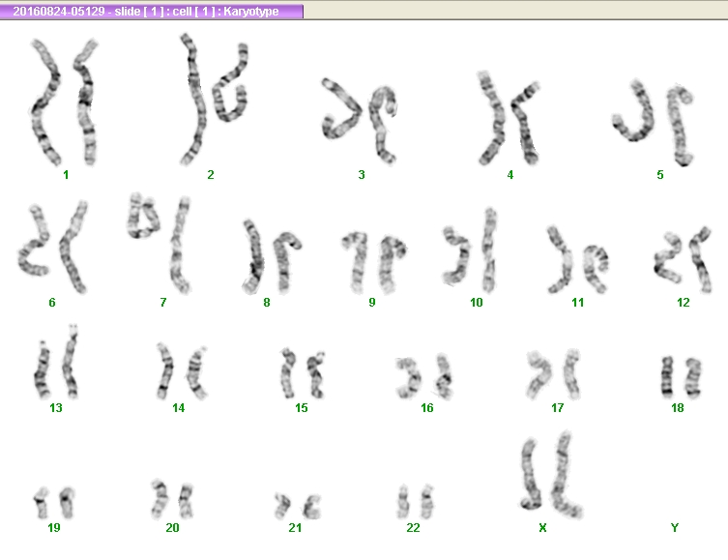This screenshot has width=728, height=560.
Task: Click the green label '2'
Action: click(211, 175)
